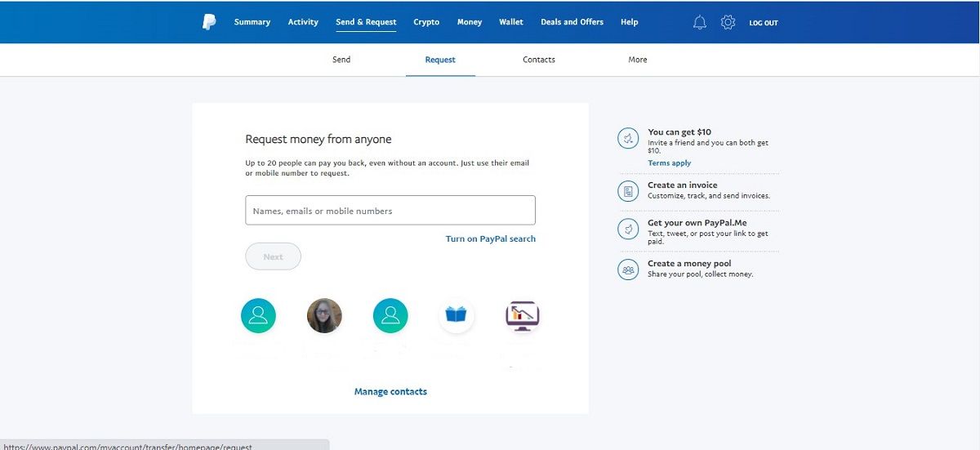Click Create a money pool heading
This screenshot has width=980, height=450.
689,264
